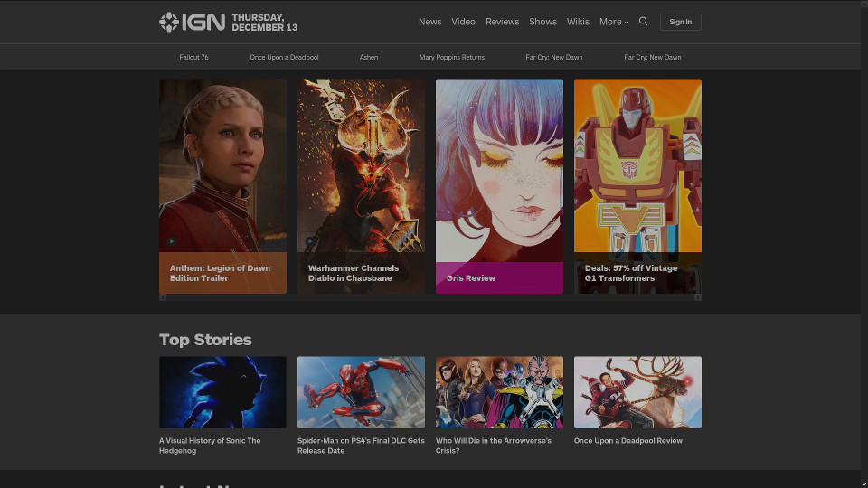Click the IGN logo
Image resolution: width=868 pixels, height=488 pixels.
pos(192,22)
